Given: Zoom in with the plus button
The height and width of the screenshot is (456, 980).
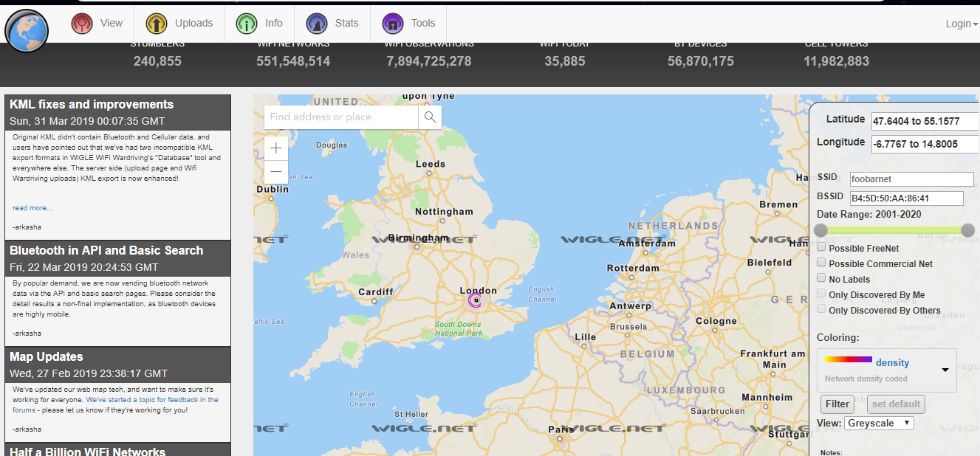Looking at the screenshot, I should pos(276,148).
